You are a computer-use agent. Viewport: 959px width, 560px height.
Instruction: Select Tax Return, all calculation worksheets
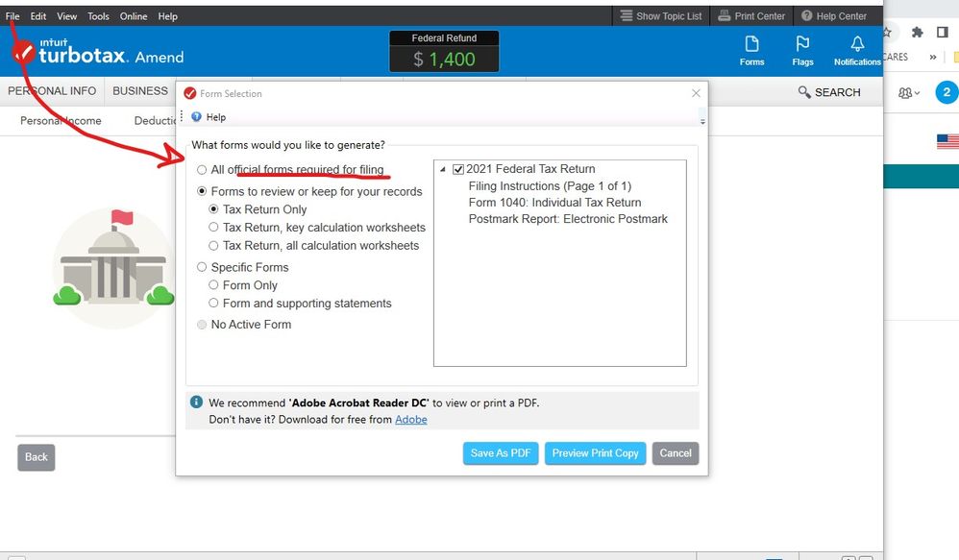tap(213, 245)
